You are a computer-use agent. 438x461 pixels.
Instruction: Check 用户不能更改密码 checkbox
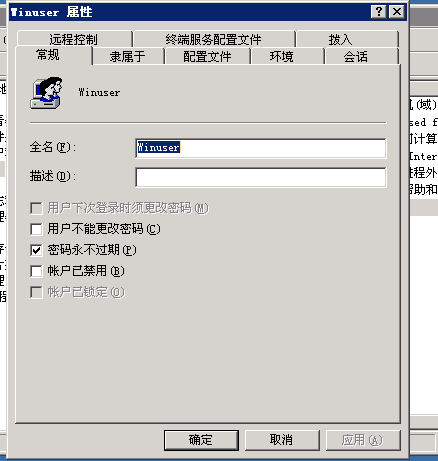[36, 229]
